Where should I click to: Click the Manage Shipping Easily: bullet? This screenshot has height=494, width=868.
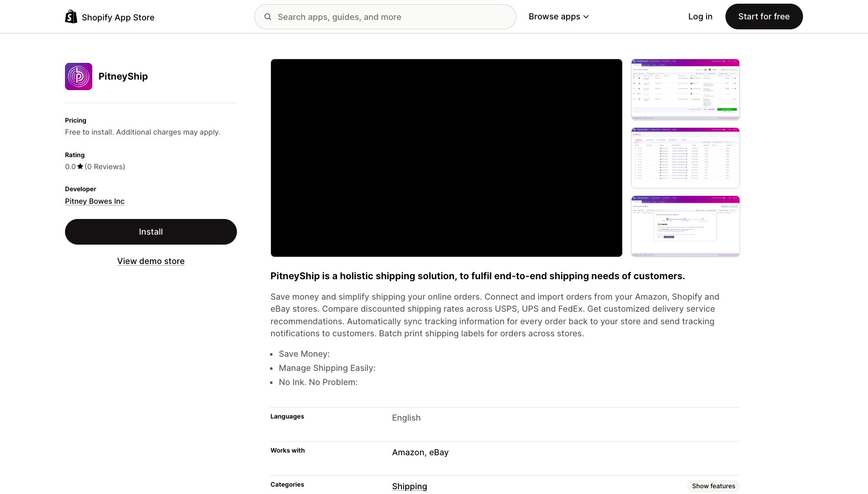327,368
